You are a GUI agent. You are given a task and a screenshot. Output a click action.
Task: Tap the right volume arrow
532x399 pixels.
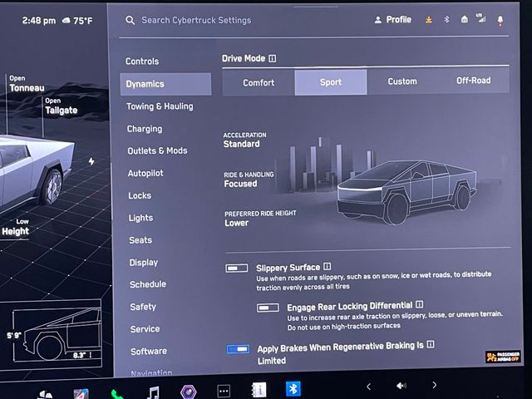434,385
